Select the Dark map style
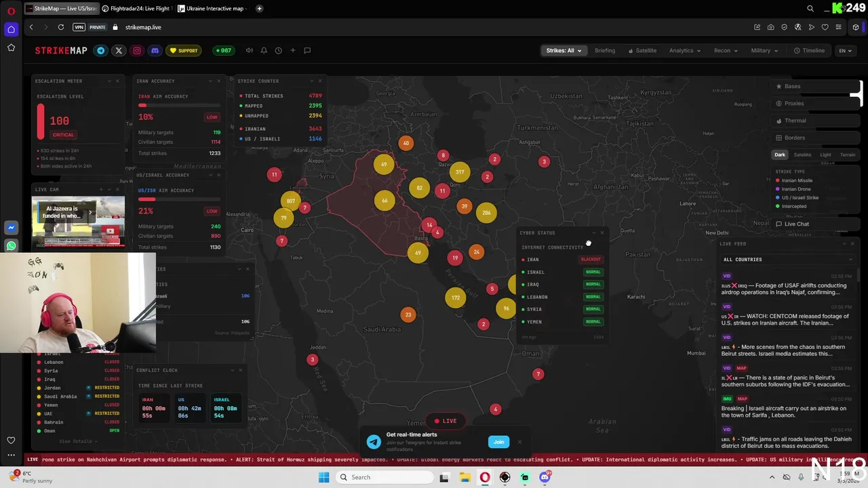This screenshot has width=868, height=488. (780, 155)
